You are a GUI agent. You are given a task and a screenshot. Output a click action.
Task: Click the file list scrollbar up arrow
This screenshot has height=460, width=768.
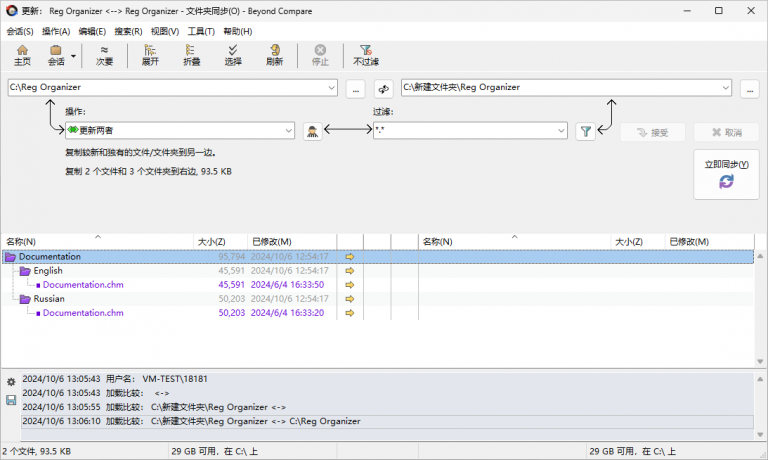(x=760, y=256)
